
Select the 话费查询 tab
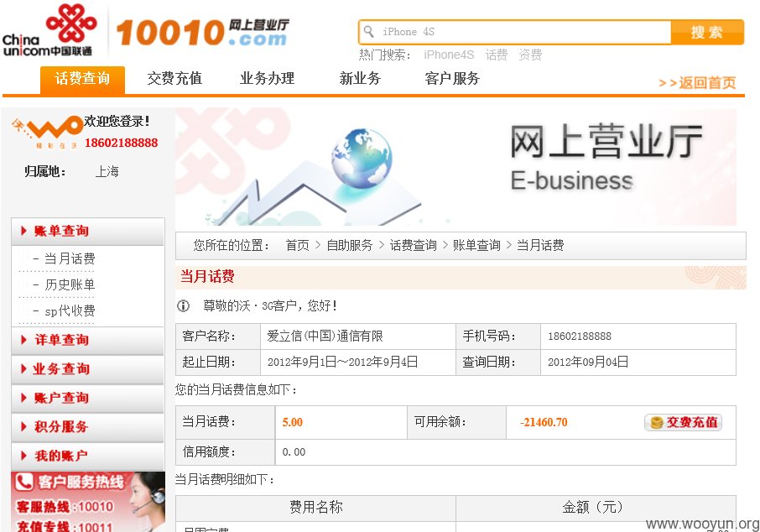coord(82,79)
